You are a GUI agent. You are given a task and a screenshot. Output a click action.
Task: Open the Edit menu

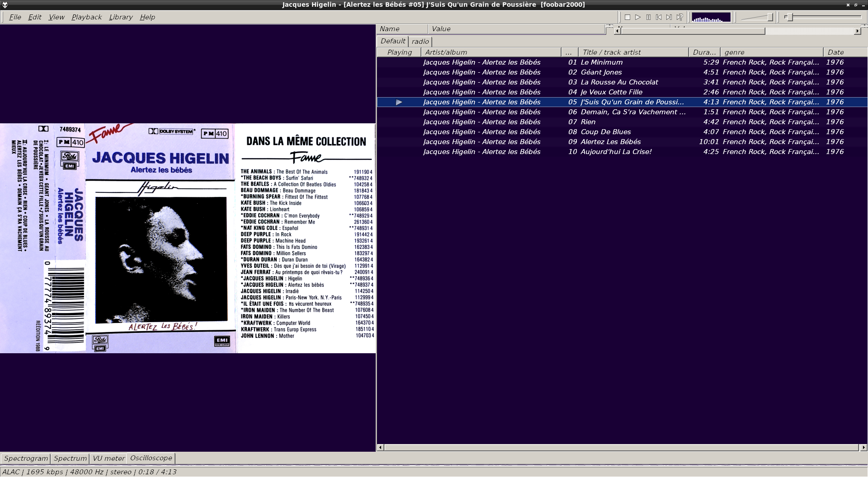[35, 17]
